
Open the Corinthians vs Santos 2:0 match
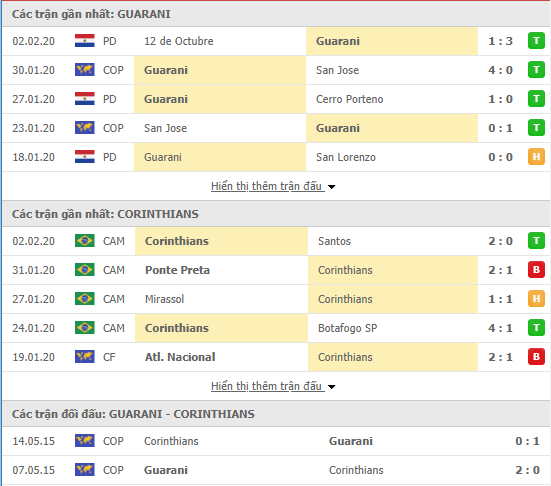click(x=276, y=241)
